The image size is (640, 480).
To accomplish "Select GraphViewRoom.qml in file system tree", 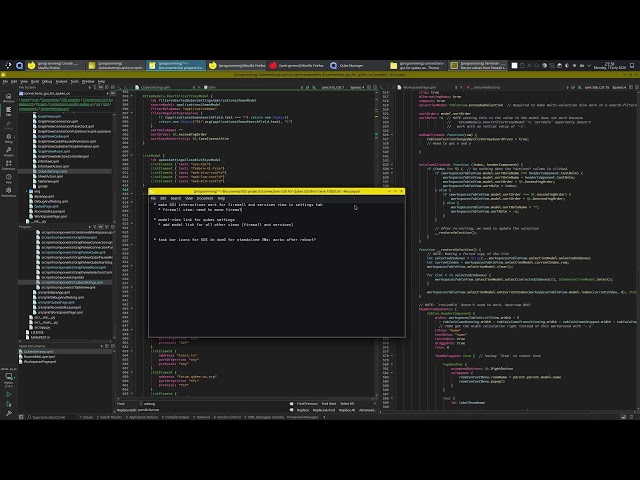I will (x=53, y=151).
